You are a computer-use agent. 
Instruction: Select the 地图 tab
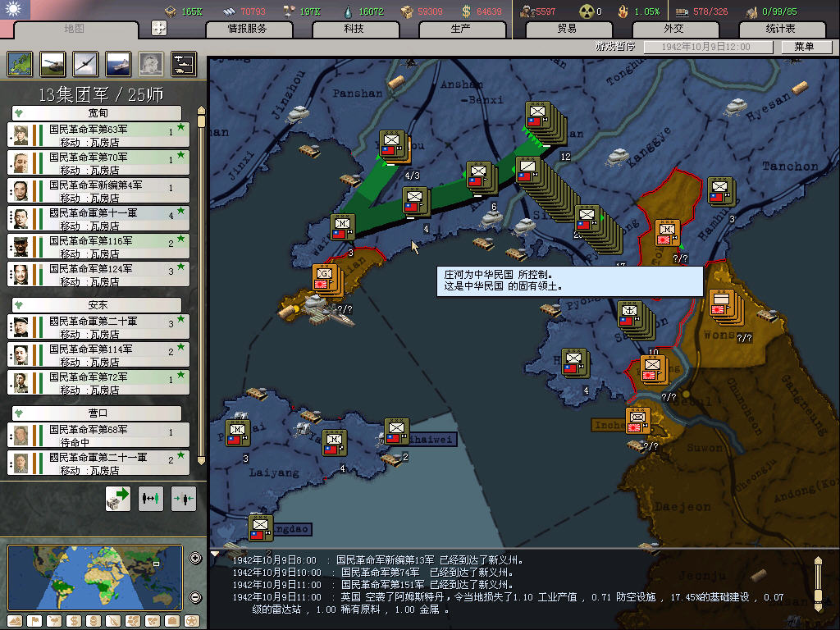coord(75,29)
